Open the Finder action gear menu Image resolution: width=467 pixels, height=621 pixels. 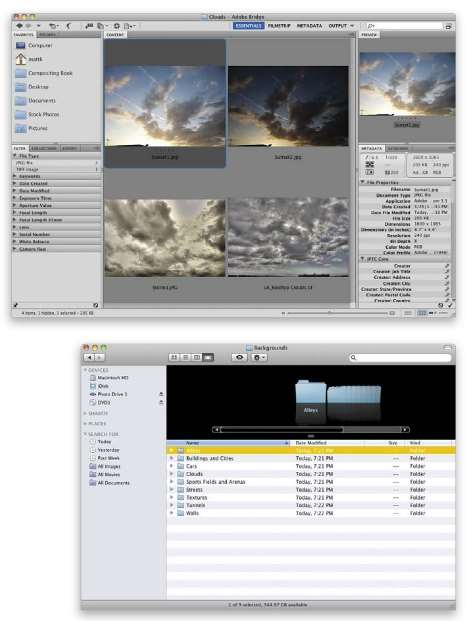click(x=259, y=357)
